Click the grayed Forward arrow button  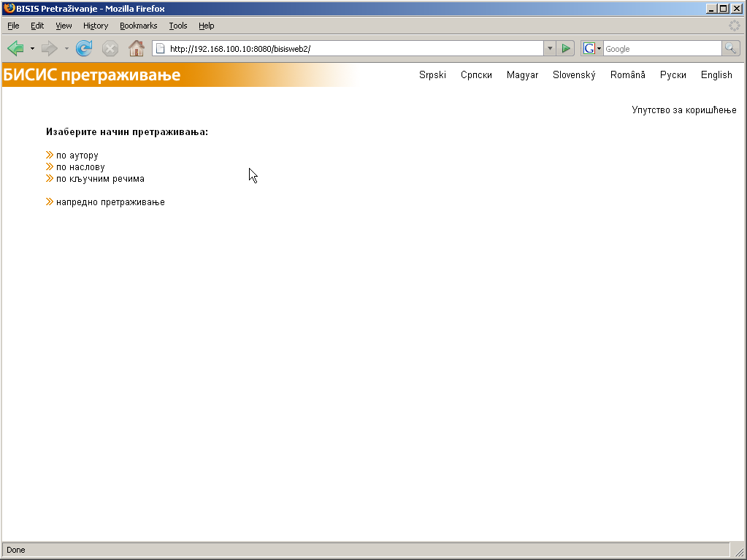click(49, 48)
